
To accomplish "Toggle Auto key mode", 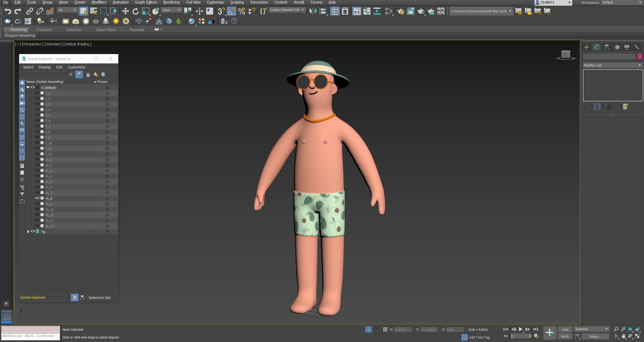I will [565, 329].
